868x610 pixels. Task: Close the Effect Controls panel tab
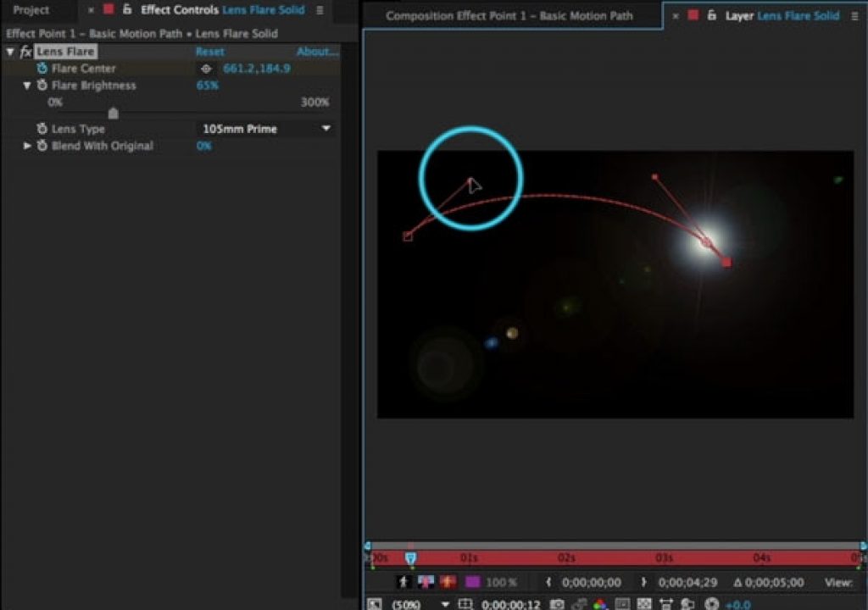91,10
